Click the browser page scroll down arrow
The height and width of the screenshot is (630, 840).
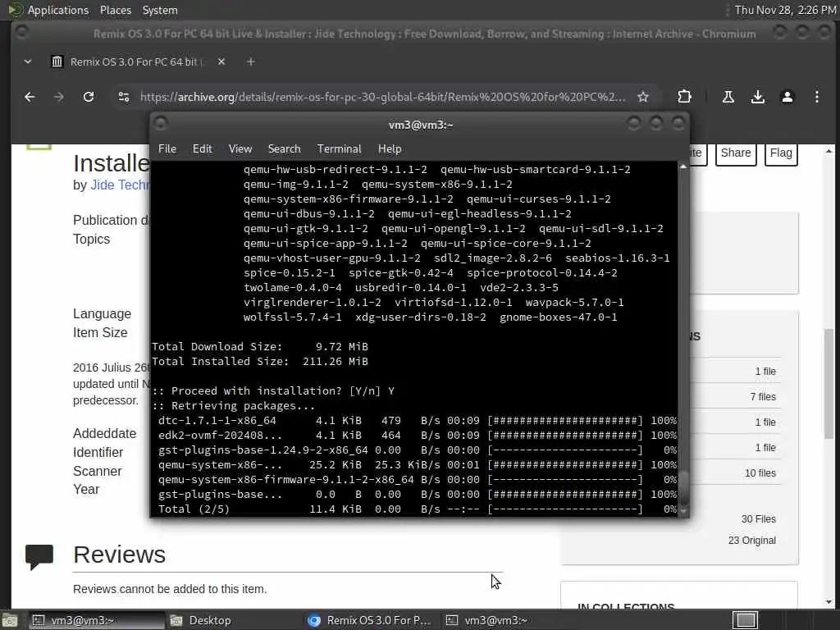tap(829, 602)
